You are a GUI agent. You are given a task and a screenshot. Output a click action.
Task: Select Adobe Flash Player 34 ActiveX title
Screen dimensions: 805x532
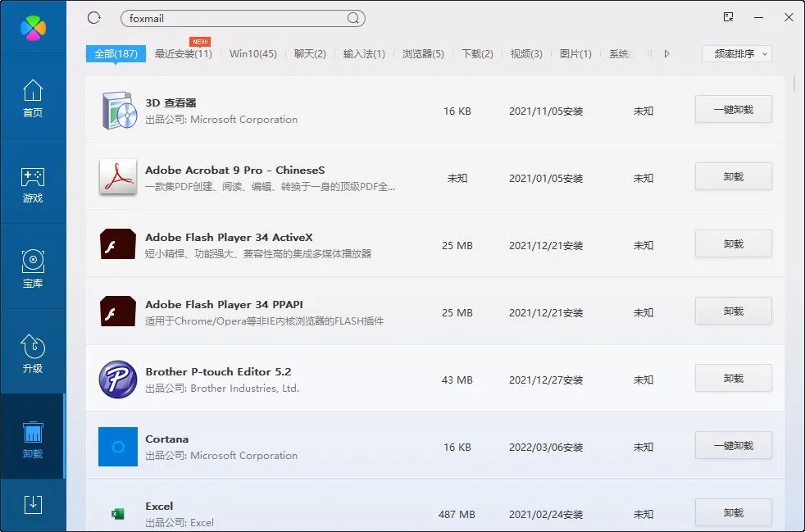(x=229, y=237)
